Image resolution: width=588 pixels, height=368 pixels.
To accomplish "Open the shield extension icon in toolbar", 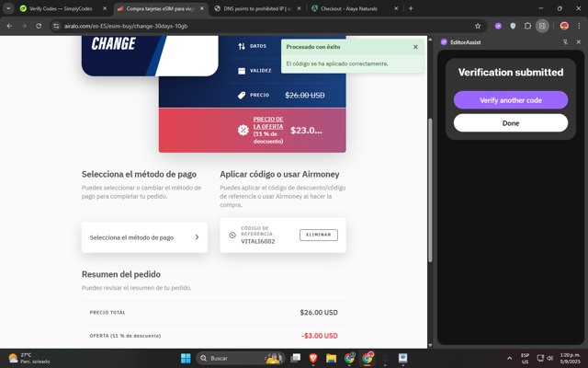I will click(513, 26).
